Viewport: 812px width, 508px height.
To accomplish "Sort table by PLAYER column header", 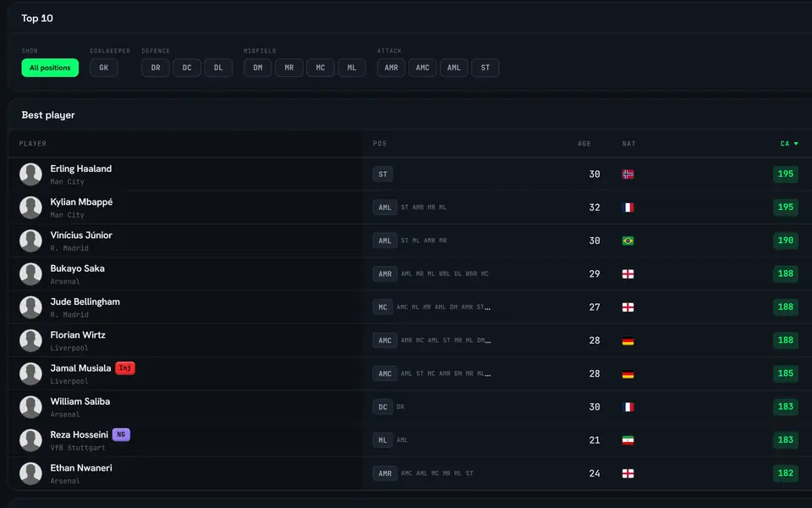I will tap(33, 144).
